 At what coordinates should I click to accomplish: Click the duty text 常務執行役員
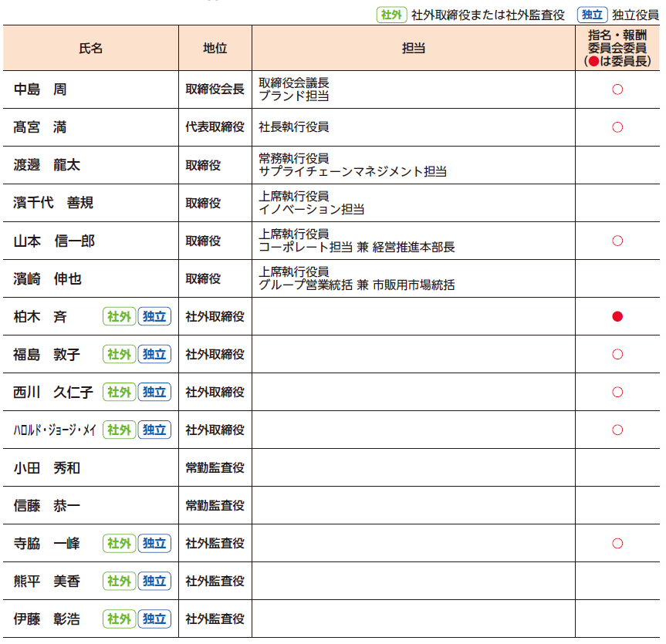coord(294,158)
